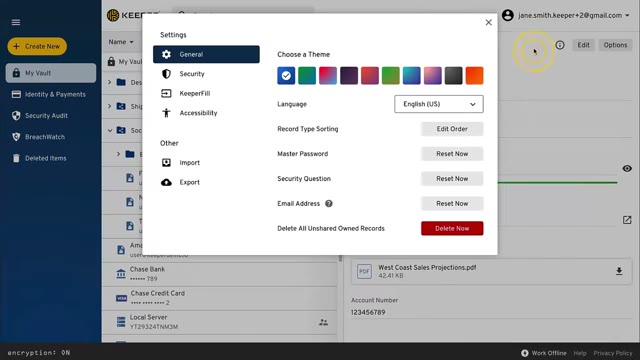Click Reset Now for Security Question
Screen dimensions: 640x360
tap(452, 179)
